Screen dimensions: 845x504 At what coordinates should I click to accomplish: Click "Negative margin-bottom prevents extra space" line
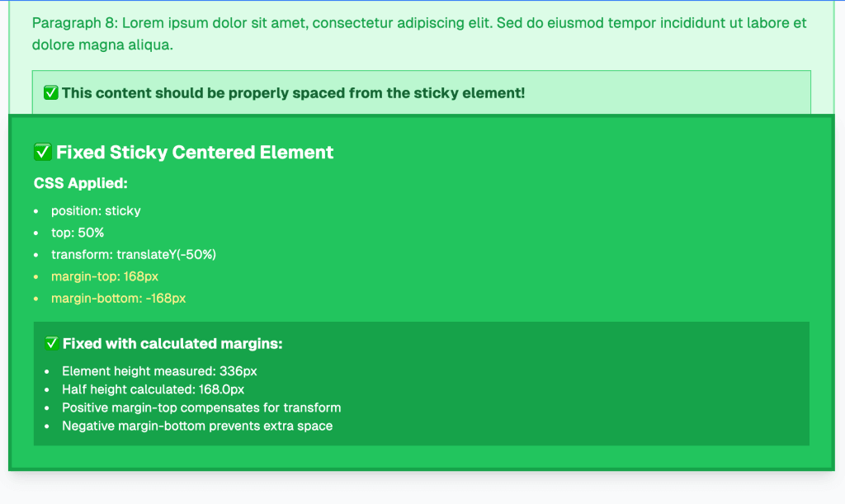197,426
